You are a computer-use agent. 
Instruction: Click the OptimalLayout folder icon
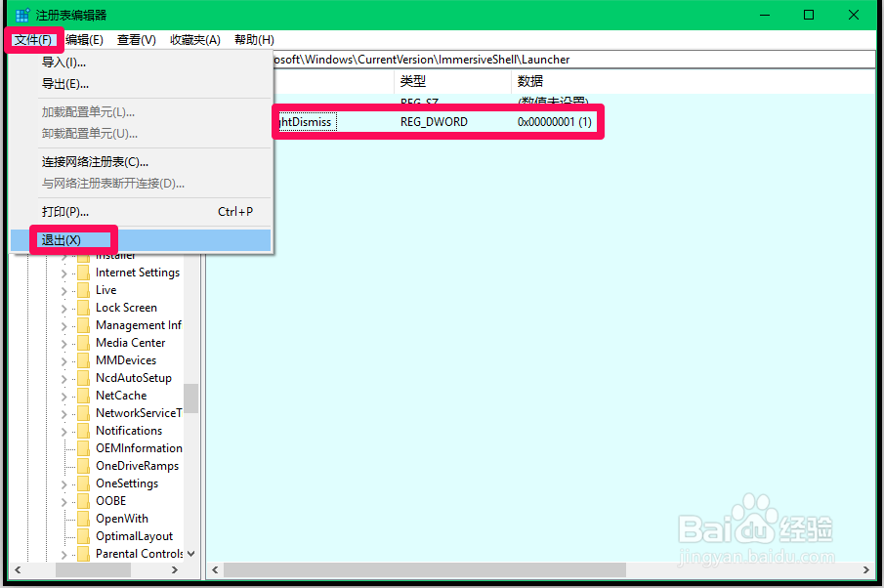coord(83,536)
